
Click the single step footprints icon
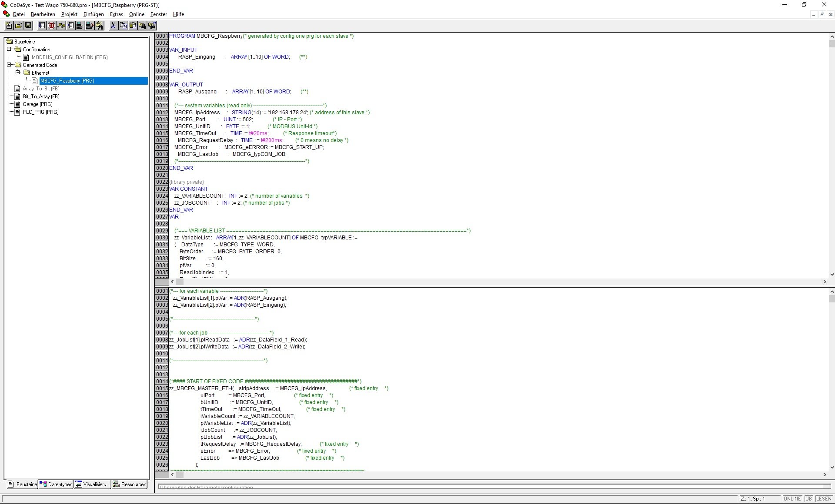(x=61, y=26)
